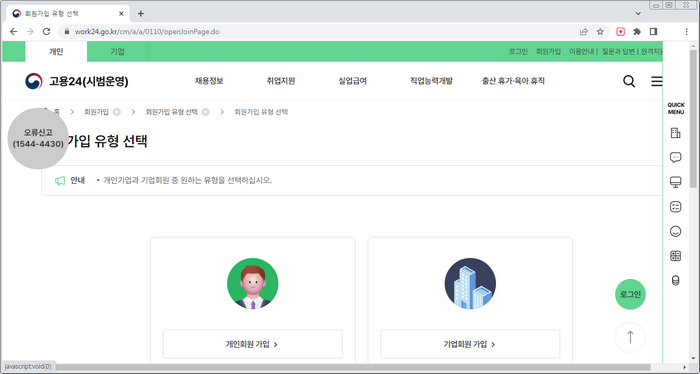Click the browser forward arrow

point(30,32)
